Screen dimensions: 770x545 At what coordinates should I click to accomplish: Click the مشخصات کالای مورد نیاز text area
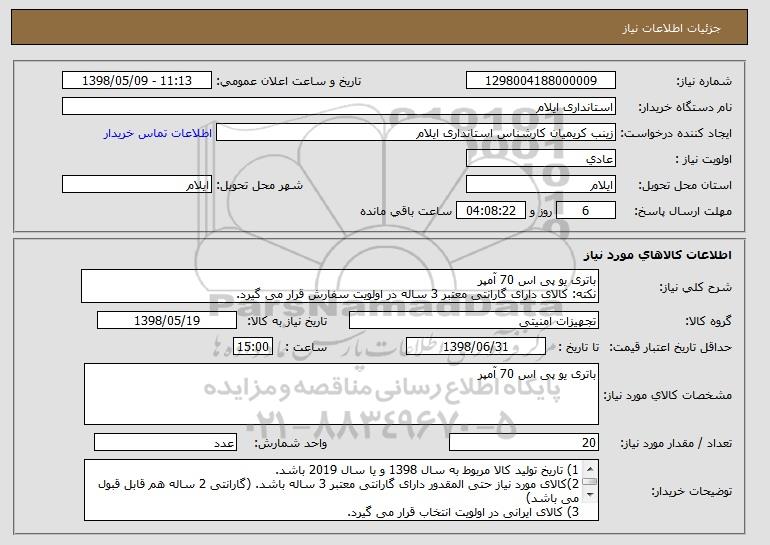(341, 394)
